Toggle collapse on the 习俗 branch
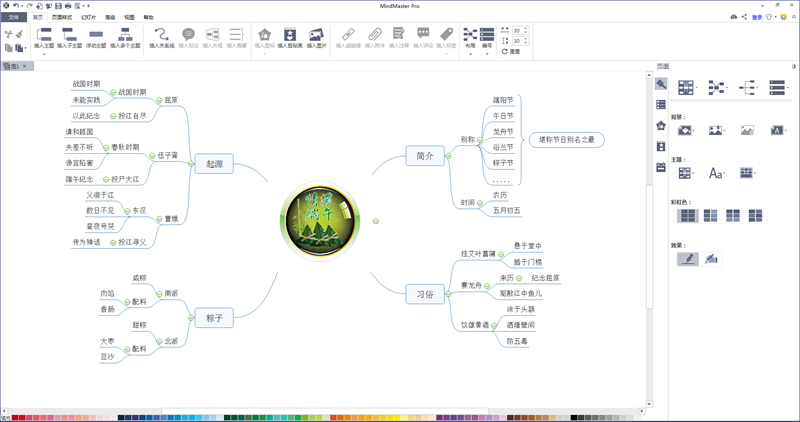This screenshot has width=800, height=422. pyautogui.click(x=447, y=293)
